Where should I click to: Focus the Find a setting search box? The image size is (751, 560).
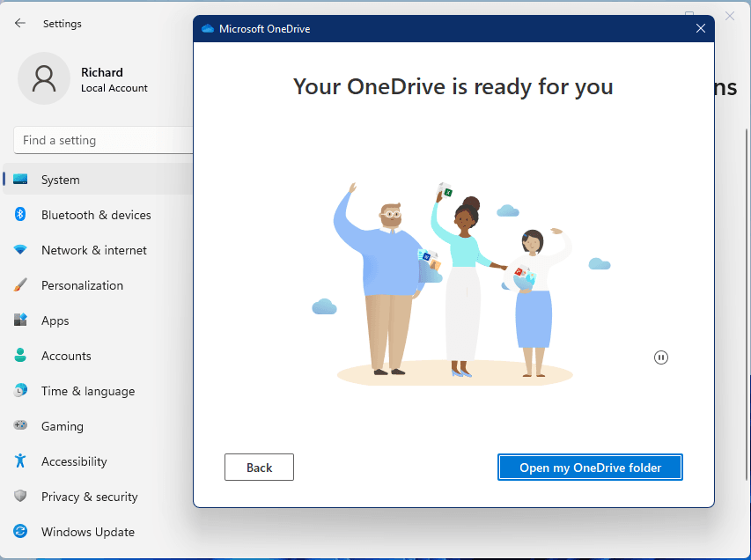(104, 140)
